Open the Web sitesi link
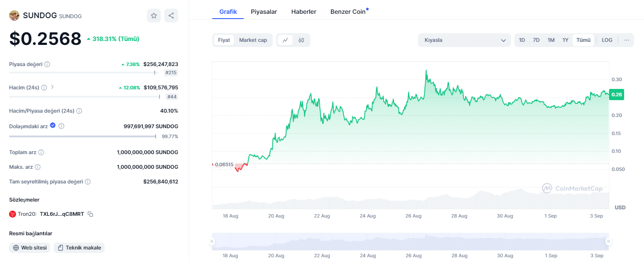The image size is (644, 262). [29, 248]
